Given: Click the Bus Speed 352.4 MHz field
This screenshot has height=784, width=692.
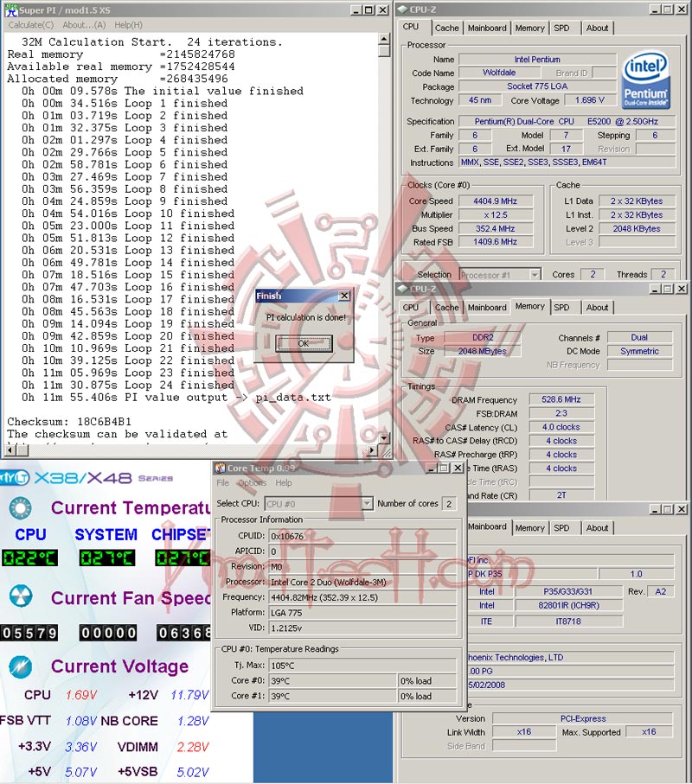Looking at the screenshot, I should (496, 228).
